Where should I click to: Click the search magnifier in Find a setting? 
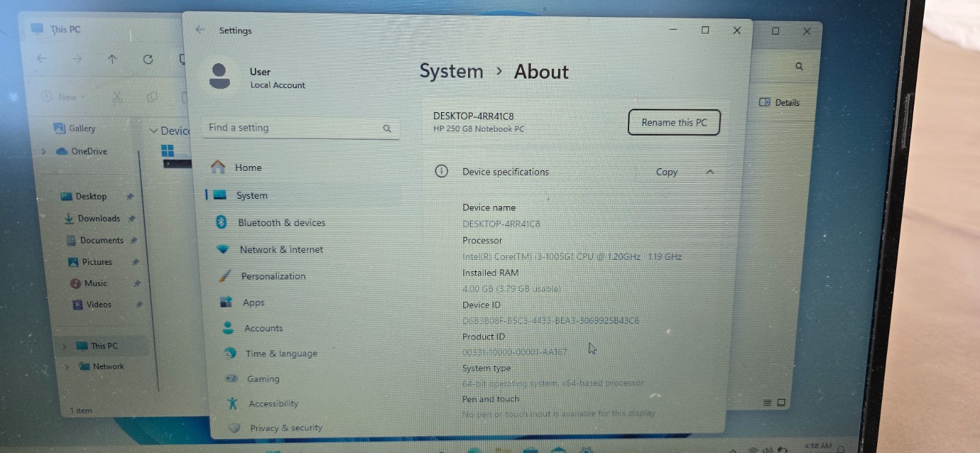[387, 128]
